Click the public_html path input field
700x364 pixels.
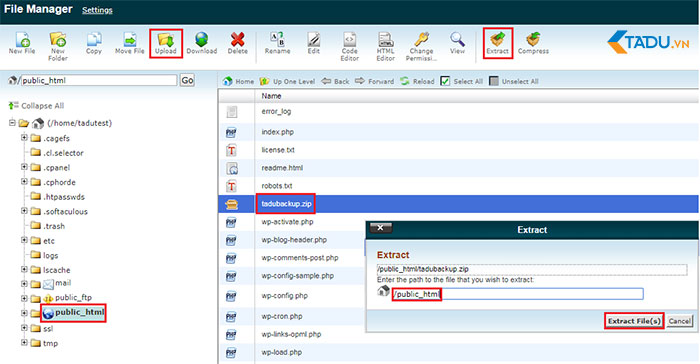tap(99, 80)
